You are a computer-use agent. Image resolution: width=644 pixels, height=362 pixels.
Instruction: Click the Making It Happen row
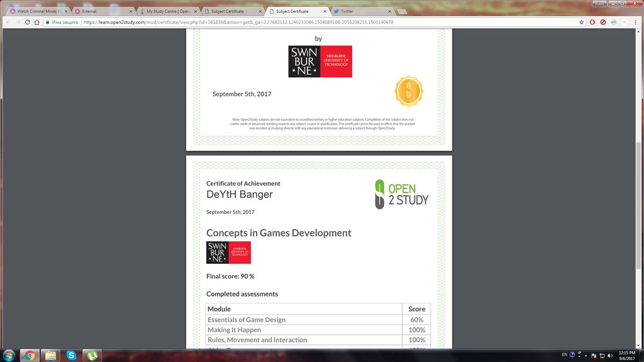click(x=318, y=330)
